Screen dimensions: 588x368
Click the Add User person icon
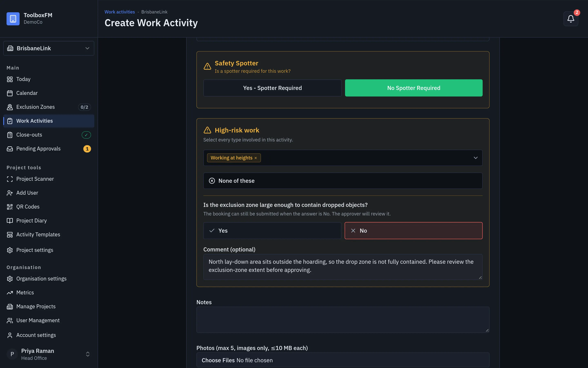click(10, 193)
